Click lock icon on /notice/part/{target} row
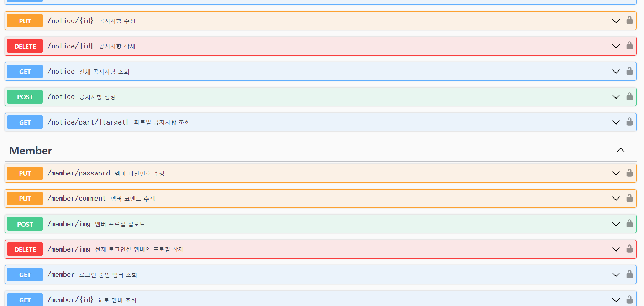The image size is (644, 306). 629,122
